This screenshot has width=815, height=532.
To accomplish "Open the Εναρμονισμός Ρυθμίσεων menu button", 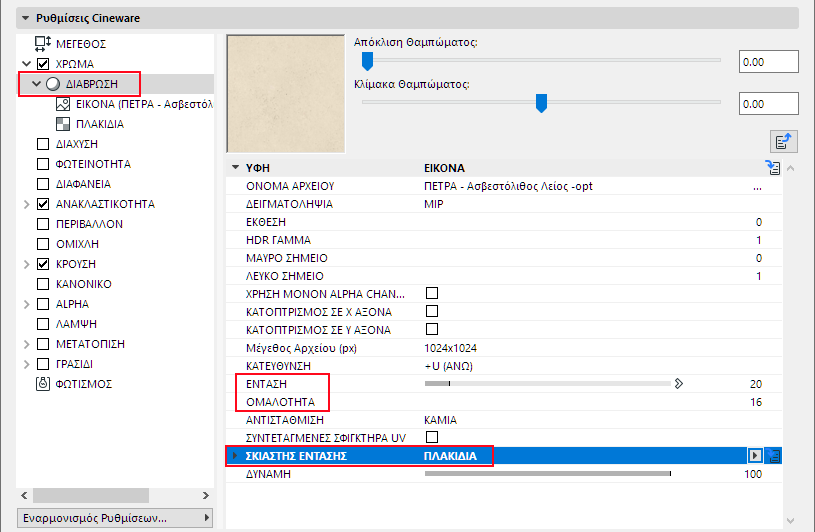I will (115, 518).
